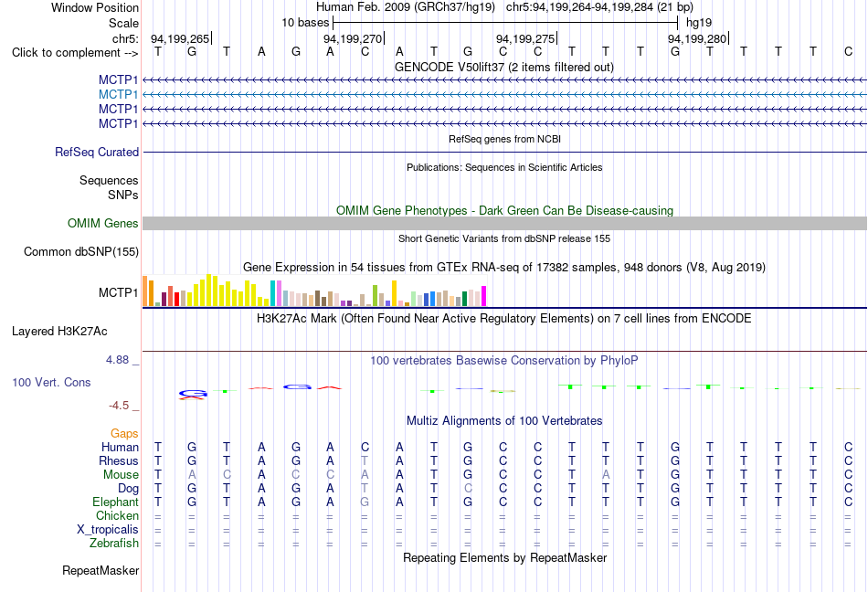Select the Human species row label
This screenshot has width=868, height=592.
pos(120,447)
